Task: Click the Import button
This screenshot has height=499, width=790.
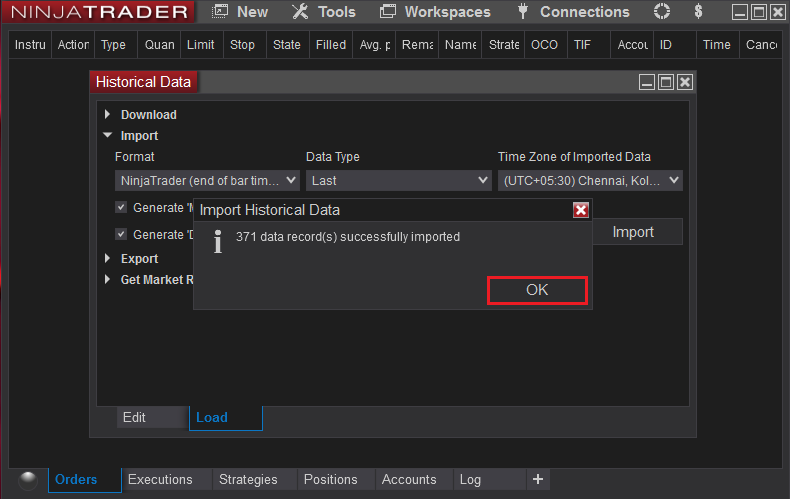Action: (x=637, y=232)
